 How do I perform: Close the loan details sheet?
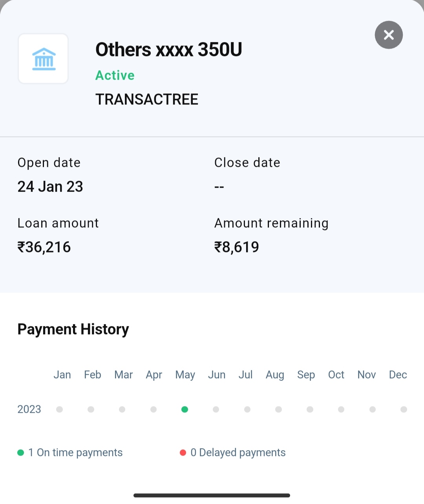click(389, 35)
